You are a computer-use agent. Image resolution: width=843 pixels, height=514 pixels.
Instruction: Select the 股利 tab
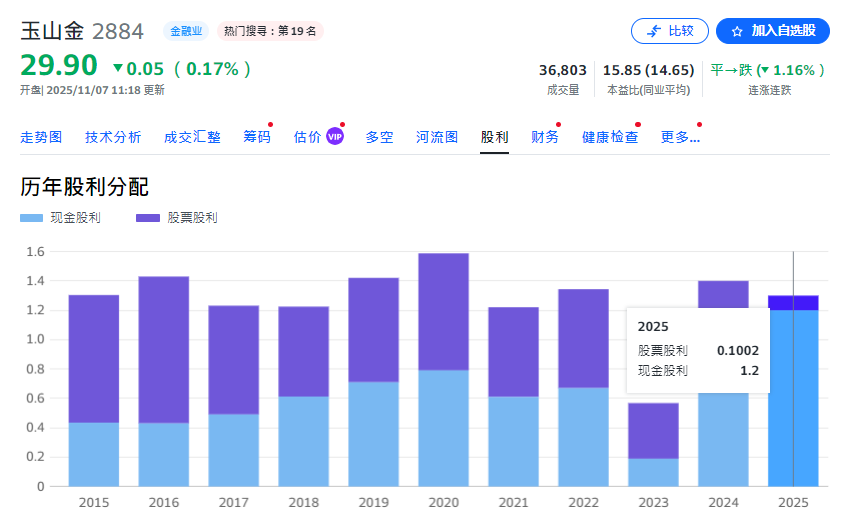(494, 137)
